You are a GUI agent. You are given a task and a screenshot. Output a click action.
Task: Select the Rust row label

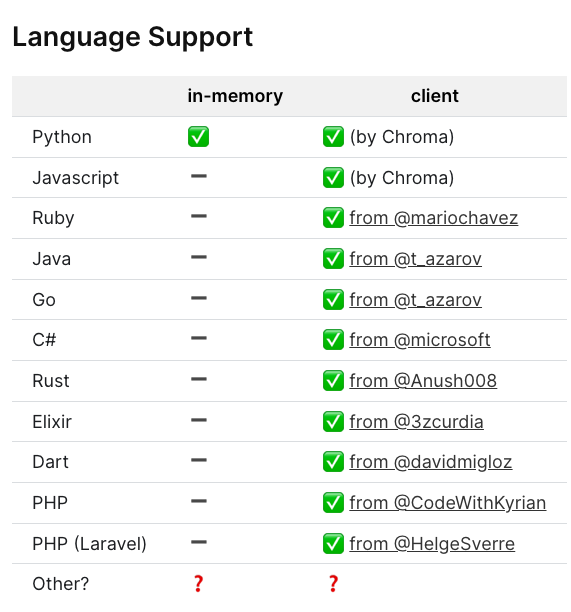point(51,381)
